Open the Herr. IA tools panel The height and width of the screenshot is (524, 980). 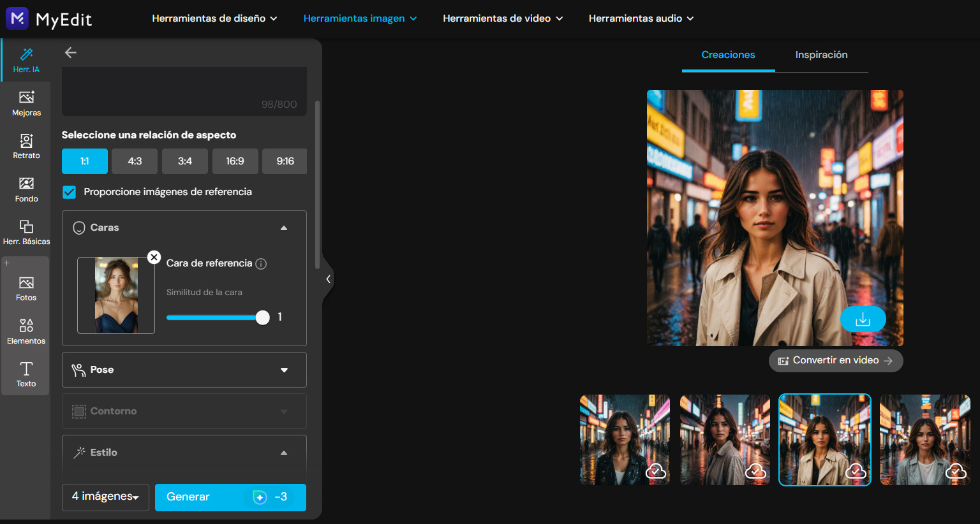(26, 60)
